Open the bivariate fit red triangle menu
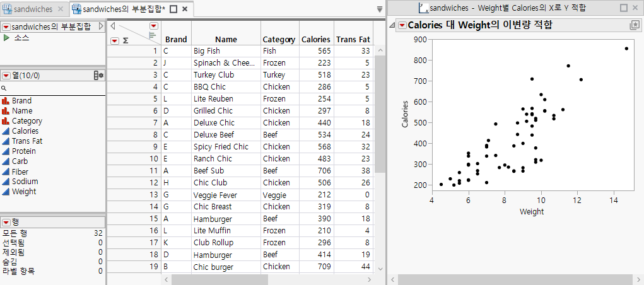Screen dimensions: 644x285 [402, 25]
